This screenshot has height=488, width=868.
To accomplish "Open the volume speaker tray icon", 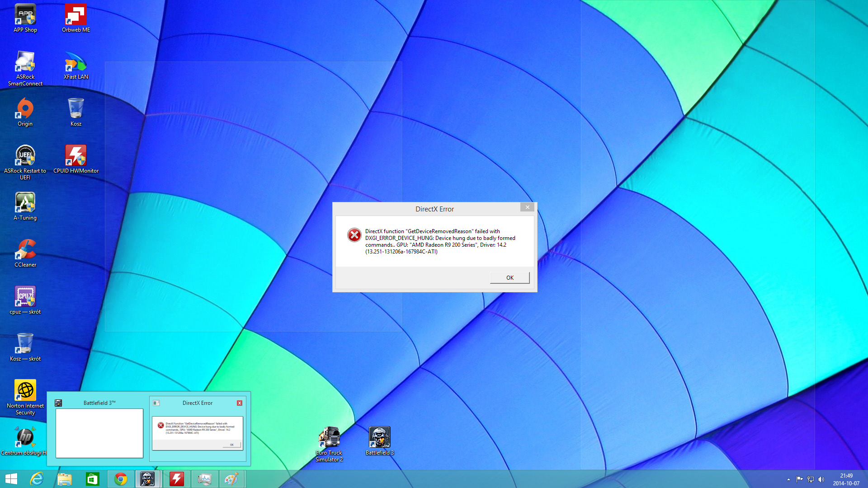I will pos(821,479).
